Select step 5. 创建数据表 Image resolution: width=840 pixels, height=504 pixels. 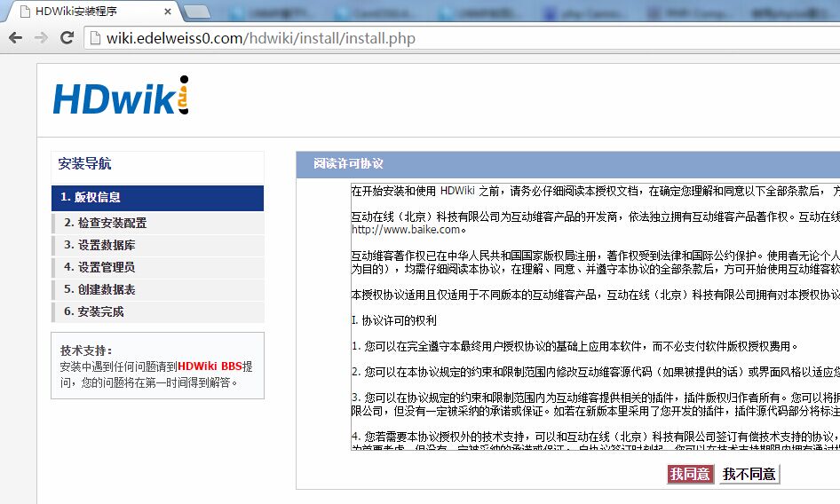[x=157, y=290]
